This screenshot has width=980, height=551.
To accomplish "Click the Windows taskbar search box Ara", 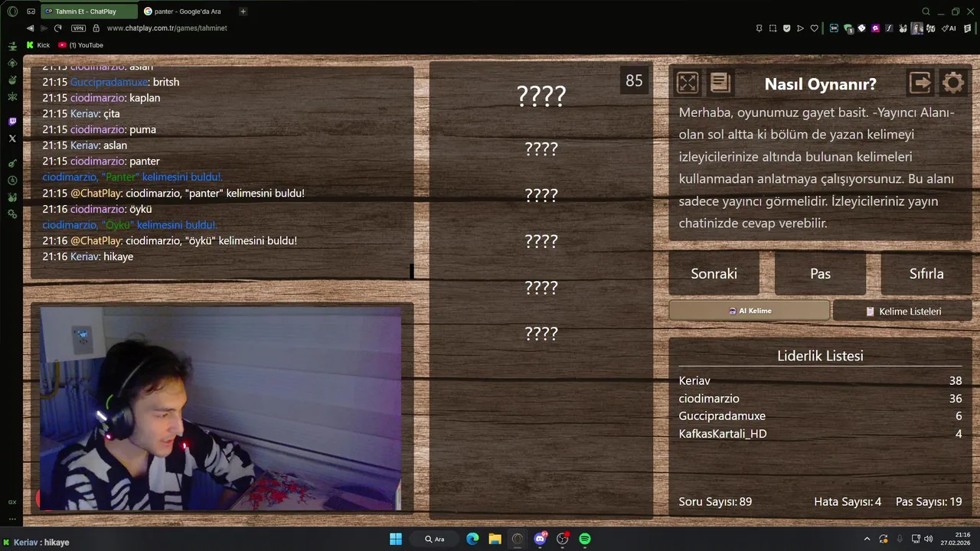I will point(434,539).
